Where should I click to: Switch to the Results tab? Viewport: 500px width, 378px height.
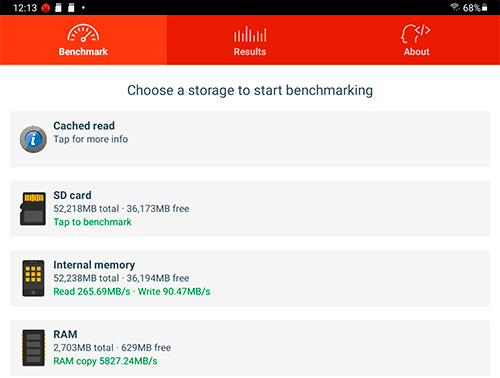[x=250, y=40]
